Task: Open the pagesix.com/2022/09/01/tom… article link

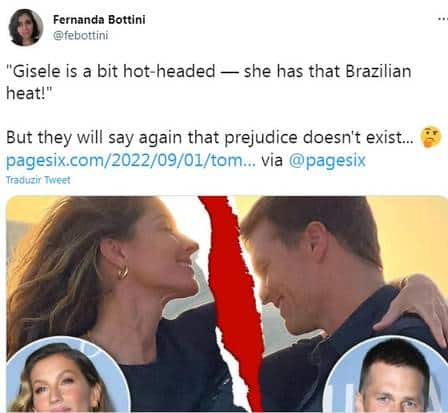Action: coord(131,160)
